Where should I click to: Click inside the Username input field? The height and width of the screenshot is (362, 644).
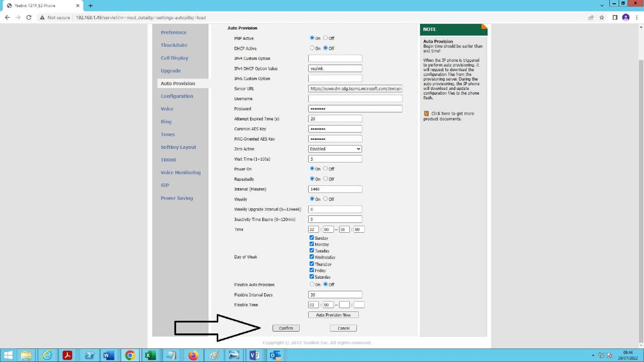pos(355,98)
